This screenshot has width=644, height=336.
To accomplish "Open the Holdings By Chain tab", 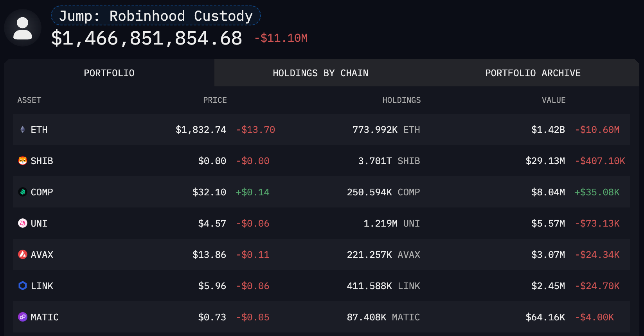I will click(320, 73).
